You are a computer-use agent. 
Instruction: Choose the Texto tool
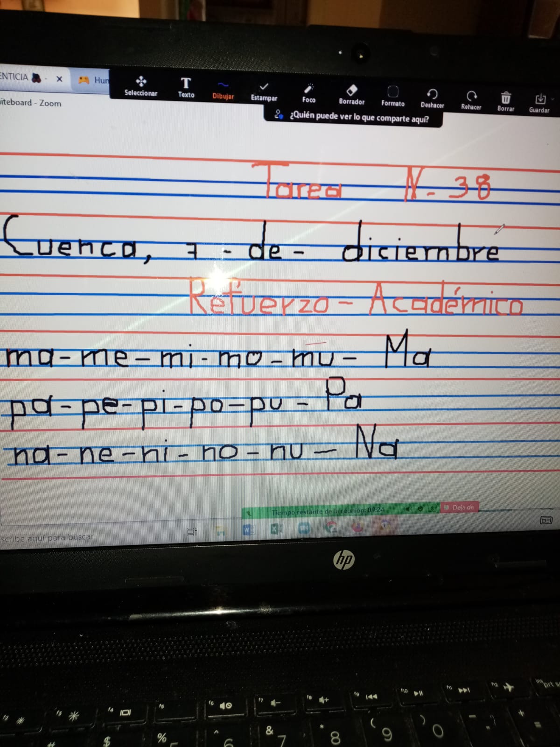186,87
